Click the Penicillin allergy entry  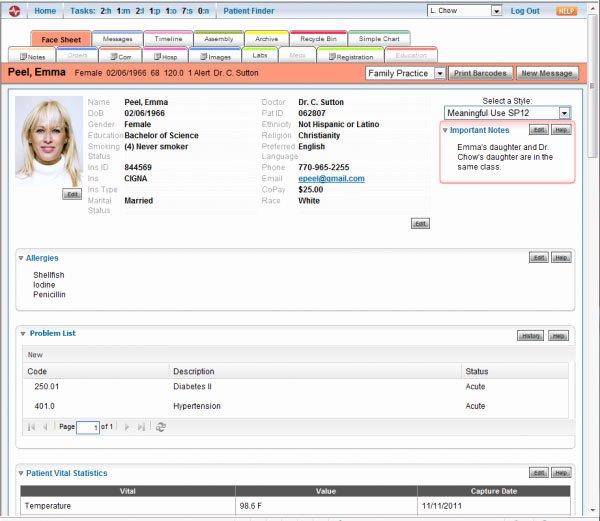pos(49,295)
